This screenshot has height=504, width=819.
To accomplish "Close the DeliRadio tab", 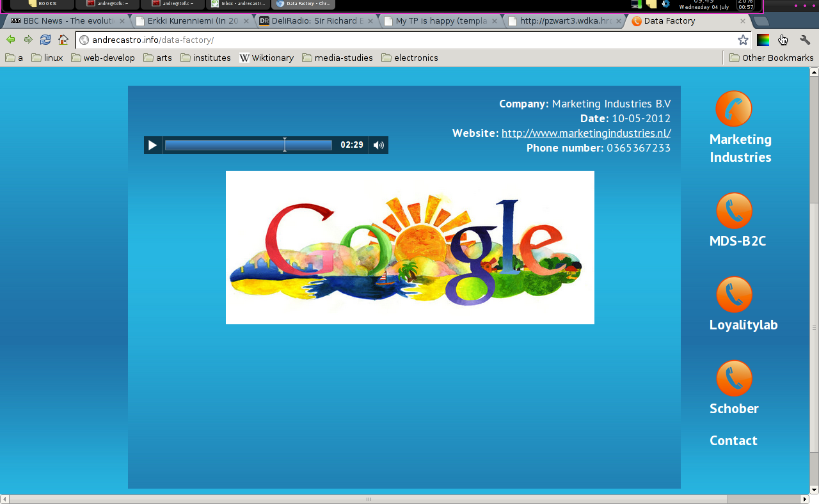I will [x=370, y=21].
